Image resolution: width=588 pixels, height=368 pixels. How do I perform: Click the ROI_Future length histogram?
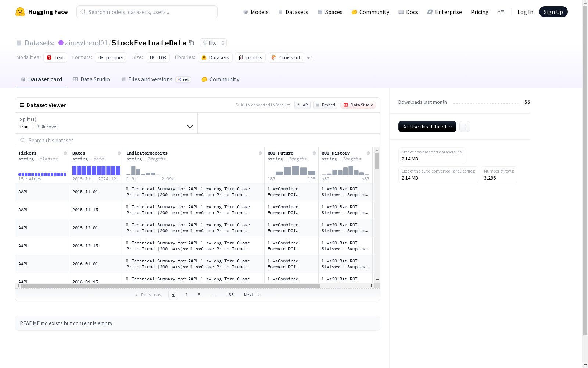(x=291, y=170)
